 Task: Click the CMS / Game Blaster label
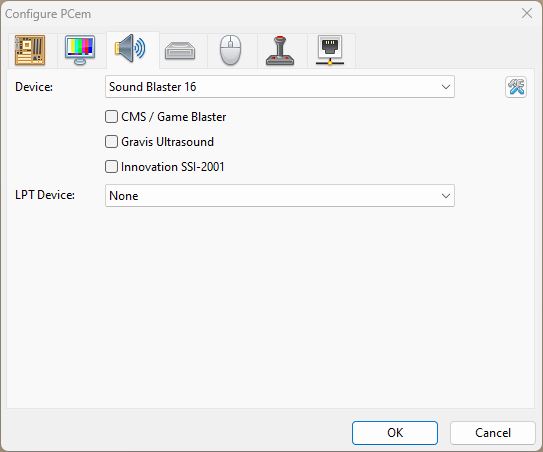click(173, 117)
